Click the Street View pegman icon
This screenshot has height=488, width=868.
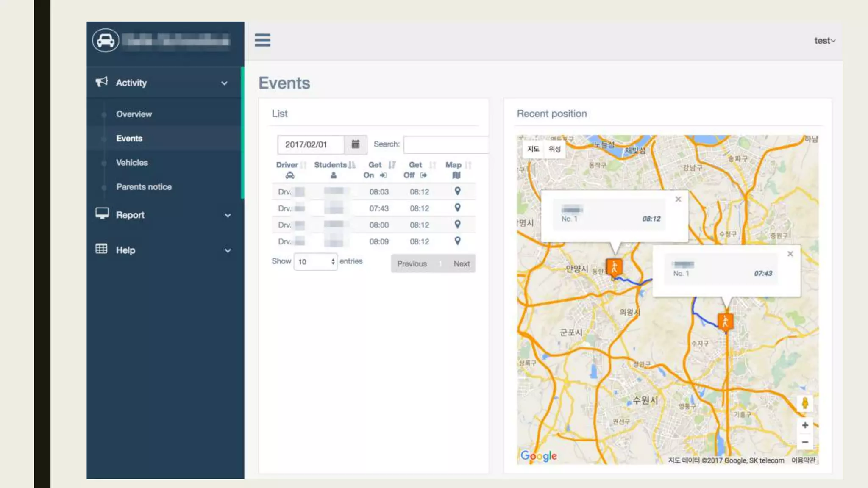tap(805, 403)
